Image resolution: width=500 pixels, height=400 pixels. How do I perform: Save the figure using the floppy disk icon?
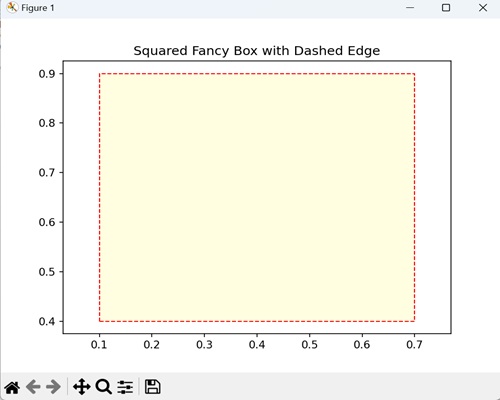point(152,387)
